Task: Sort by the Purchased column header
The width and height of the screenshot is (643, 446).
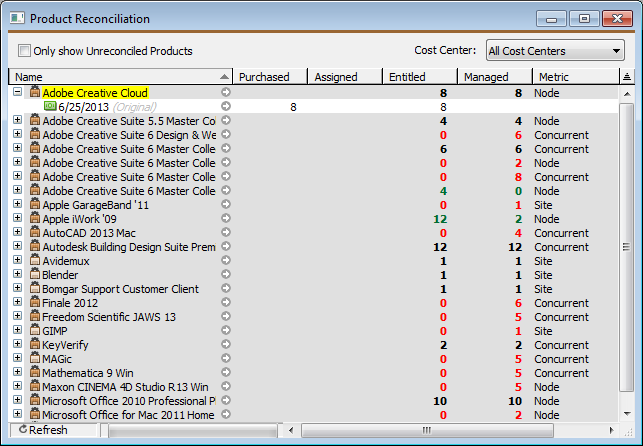Action: (270, 77)
